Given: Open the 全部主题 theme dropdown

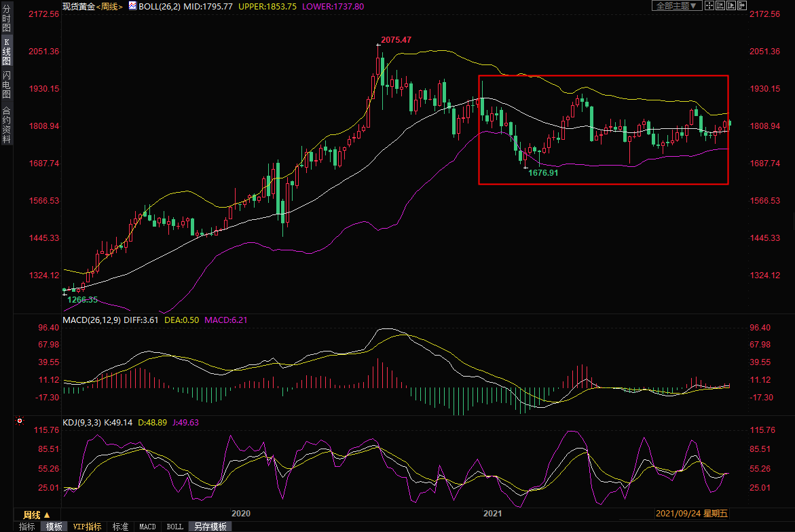Looking at the screenshot, I should coord(676,5).
